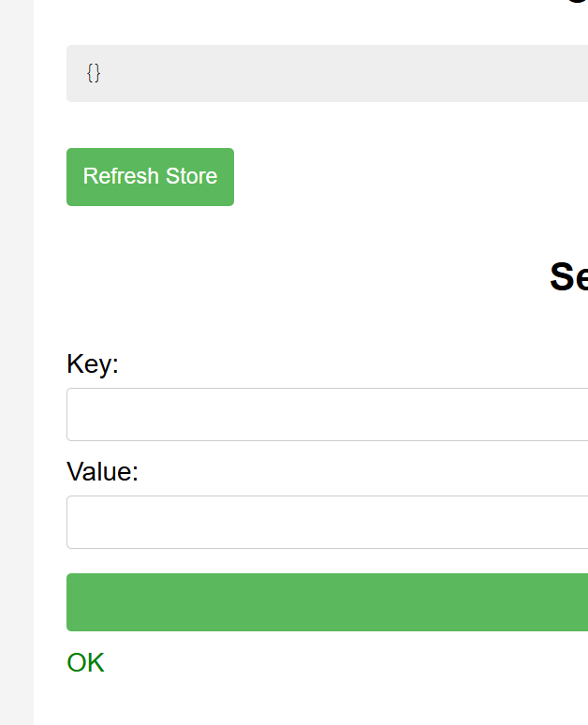The height and width of the screenshot is (725, 588).
Task: Click the gray store display box
Action: coord(328,73)
